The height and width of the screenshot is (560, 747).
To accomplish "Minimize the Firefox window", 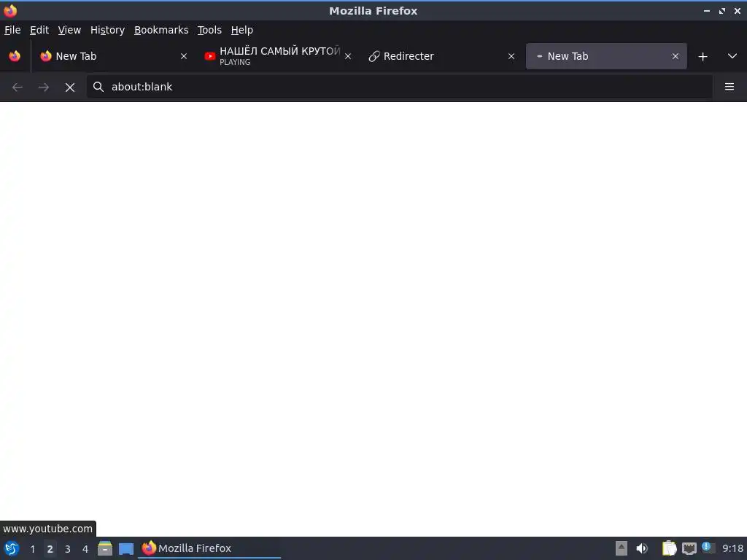I will pyautogui.click(x=707, y=11).
